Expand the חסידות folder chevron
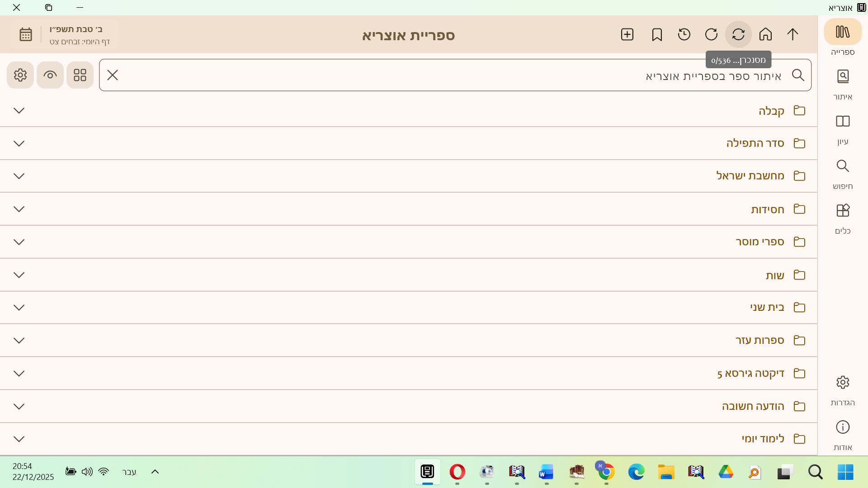Image resolution: width=868 pixels, height=488 pixels. click(19, 209)
